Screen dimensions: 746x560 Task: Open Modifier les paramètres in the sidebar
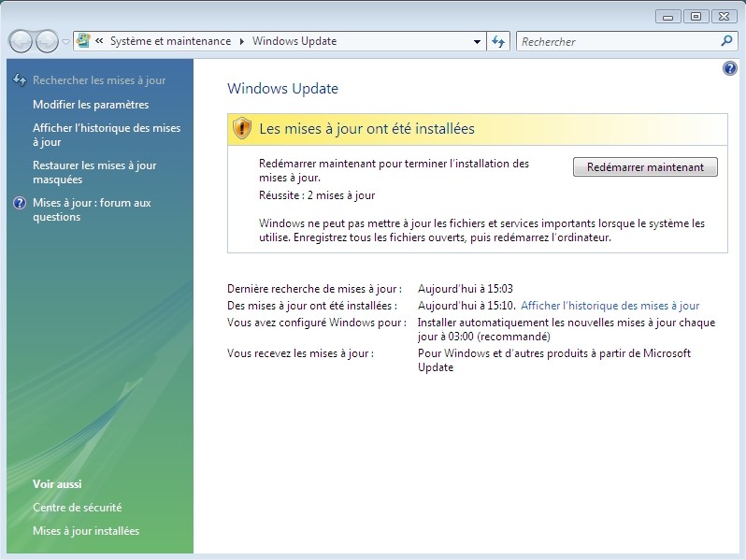coord(91,105)
